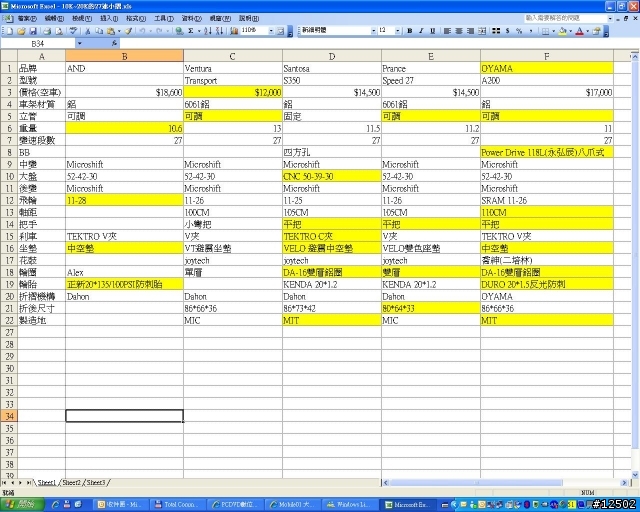Click the insert function fx icon
This screenshot has height=512, width=640.
coord(114,43)
